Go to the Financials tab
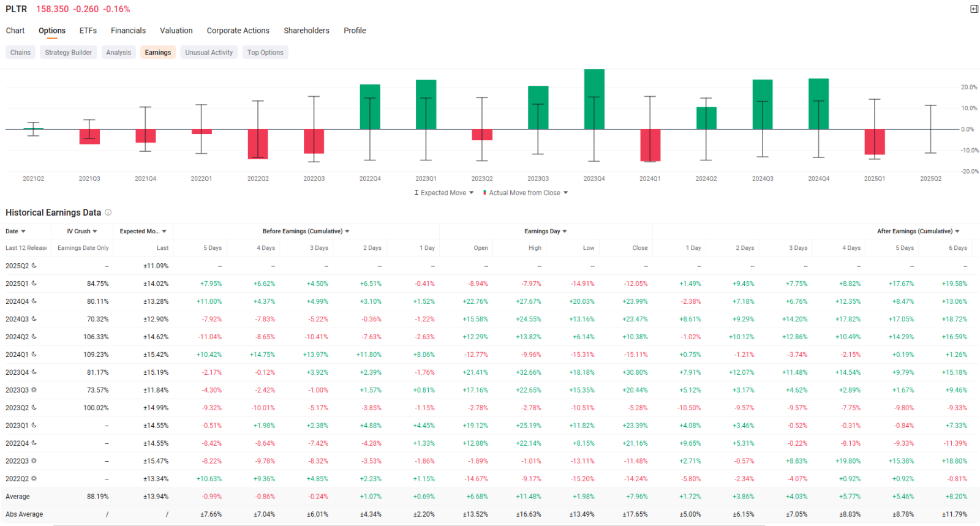This screenshot has height=526, width=980. pyautogui.click(x=129, y=31)
